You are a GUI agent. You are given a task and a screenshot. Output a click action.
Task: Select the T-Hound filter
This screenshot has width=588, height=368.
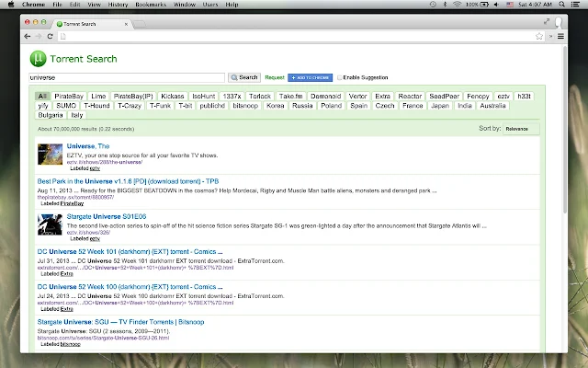point(96,106)
